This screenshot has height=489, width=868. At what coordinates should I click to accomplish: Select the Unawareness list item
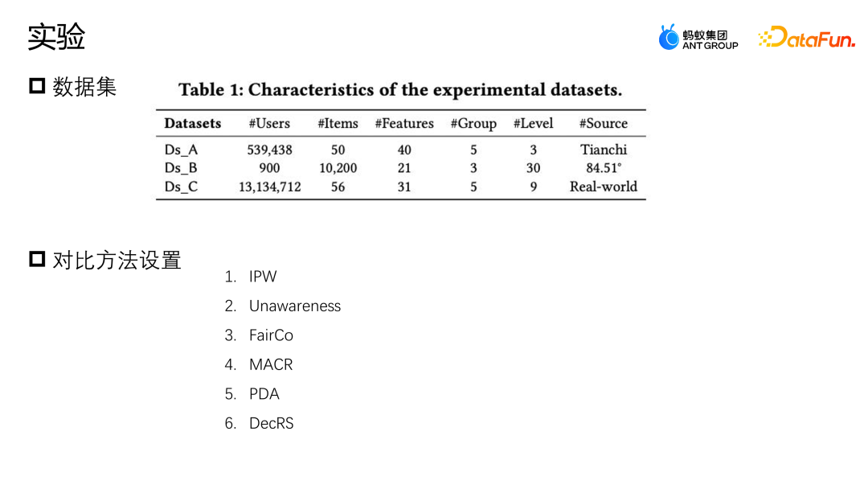tap(294, 306)
